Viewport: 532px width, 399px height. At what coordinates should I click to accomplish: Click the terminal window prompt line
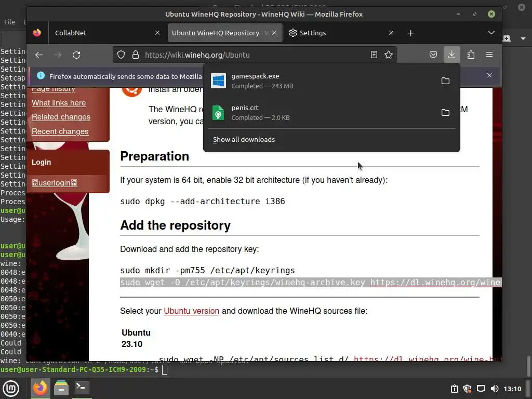click(84, 369)
